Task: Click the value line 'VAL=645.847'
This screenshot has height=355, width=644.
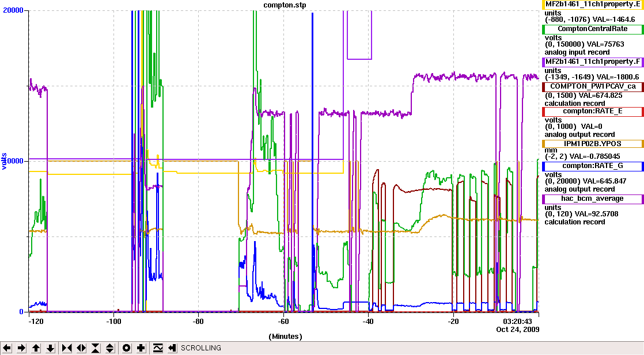Action: (605, 181)
